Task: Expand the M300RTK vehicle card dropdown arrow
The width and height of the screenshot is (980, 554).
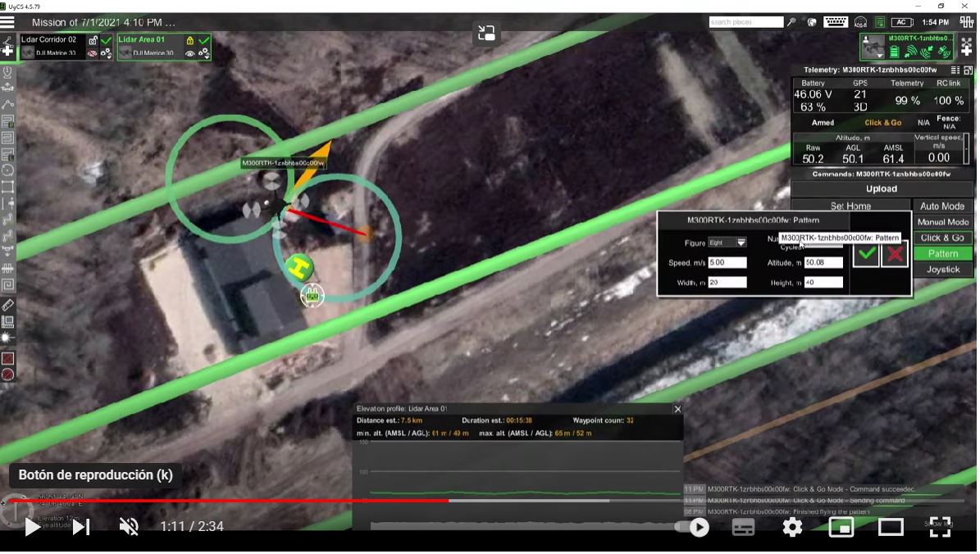Action: pos(880,57)
